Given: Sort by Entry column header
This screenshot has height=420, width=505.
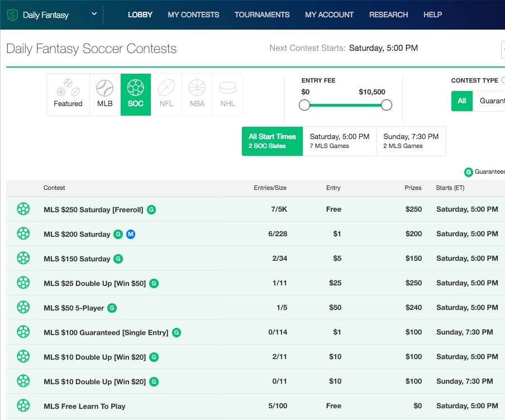Looking at the screenshot, I should coord(333,188).
